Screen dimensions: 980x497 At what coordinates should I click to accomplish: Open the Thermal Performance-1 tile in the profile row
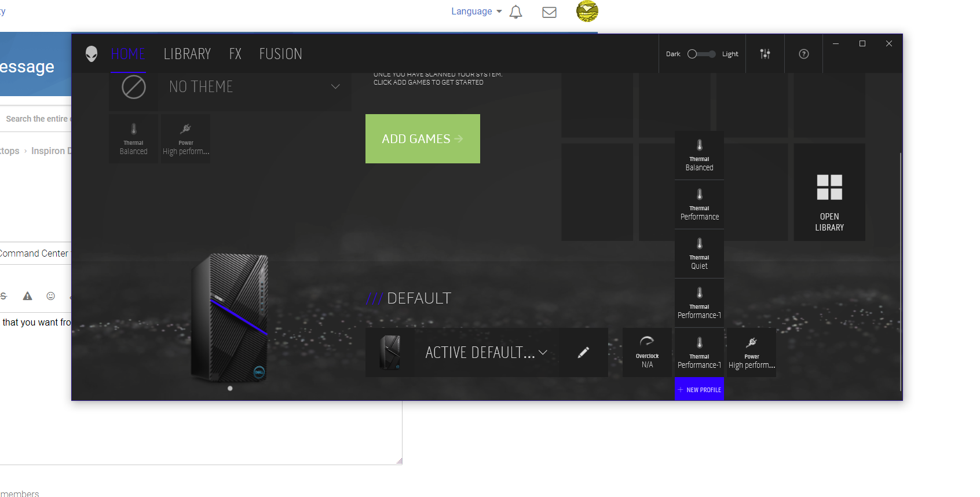700,352
